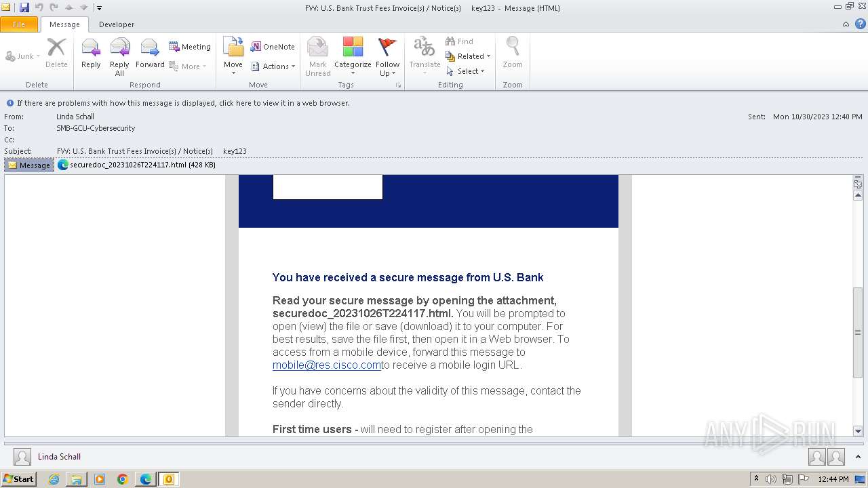
Task: Open the Categorize color menu
Action: tap(353, 57)
